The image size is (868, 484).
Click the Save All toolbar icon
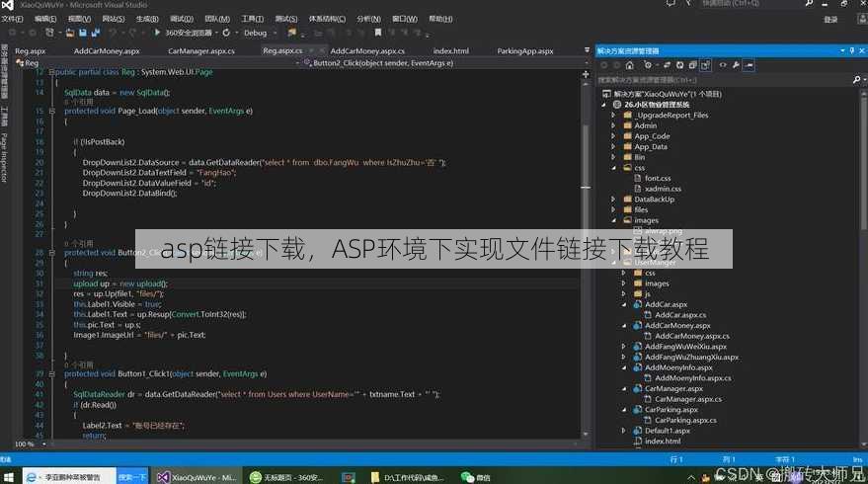coord(95,33)
